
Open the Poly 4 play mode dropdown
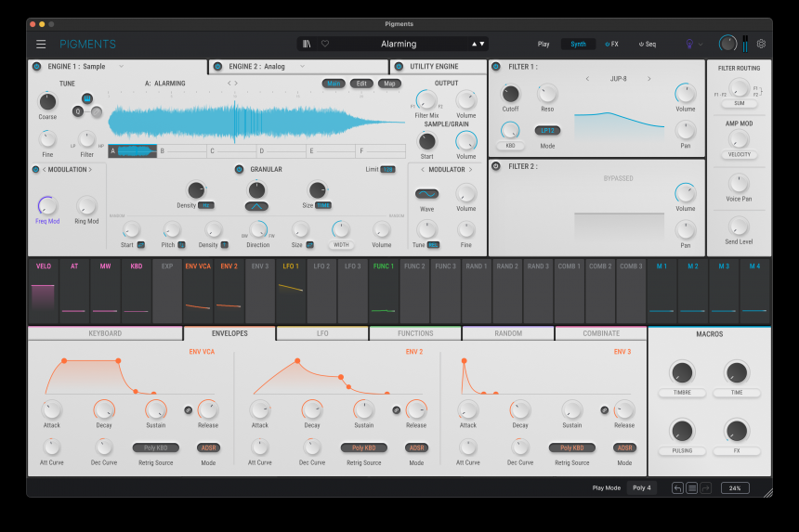click(642, 487)
